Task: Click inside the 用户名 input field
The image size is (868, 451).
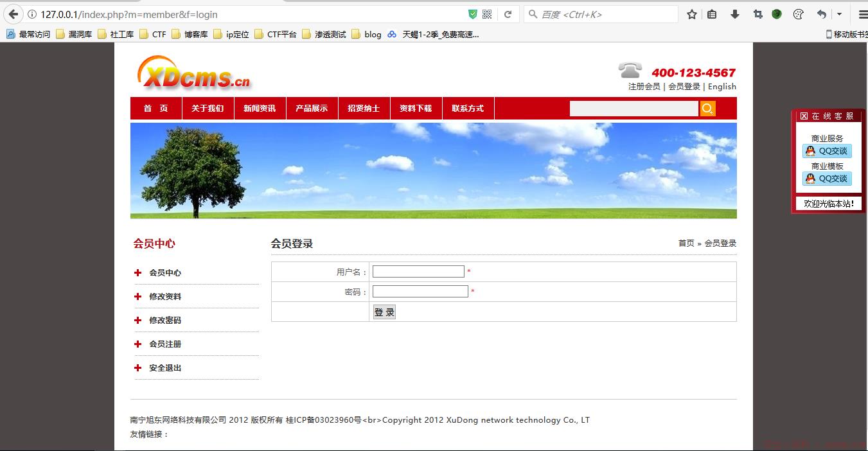Action: [x=418, y=271]
